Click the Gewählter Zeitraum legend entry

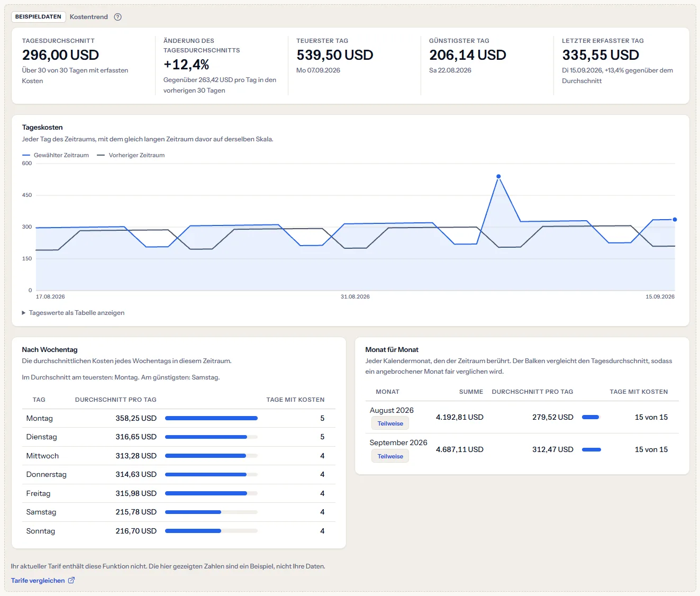click(x=56, y=155)
